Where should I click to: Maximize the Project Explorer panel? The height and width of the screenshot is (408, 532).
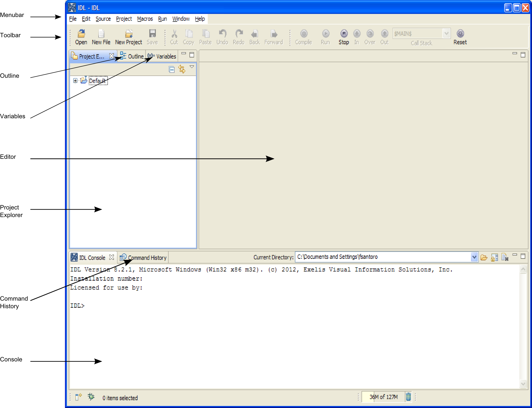192,55
